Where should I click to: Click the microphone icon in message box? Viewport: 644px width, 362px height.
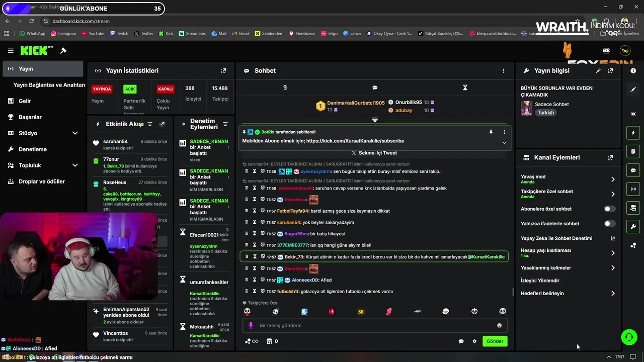click(251, 325)
